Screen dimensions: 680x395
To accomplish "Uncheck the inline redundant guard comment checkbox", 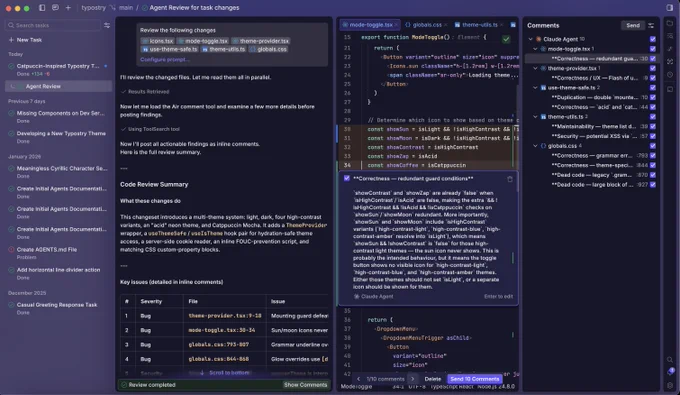I will (347, 178).
